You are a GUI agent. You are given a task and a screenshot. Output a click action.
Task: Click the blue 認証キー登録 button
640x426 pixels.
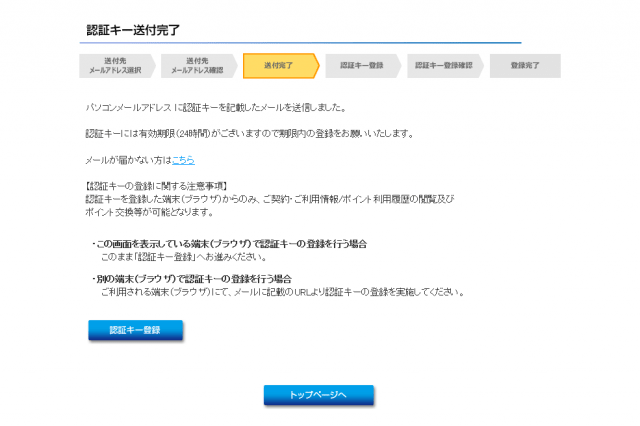pyautogui.click(x=136, y=330)
